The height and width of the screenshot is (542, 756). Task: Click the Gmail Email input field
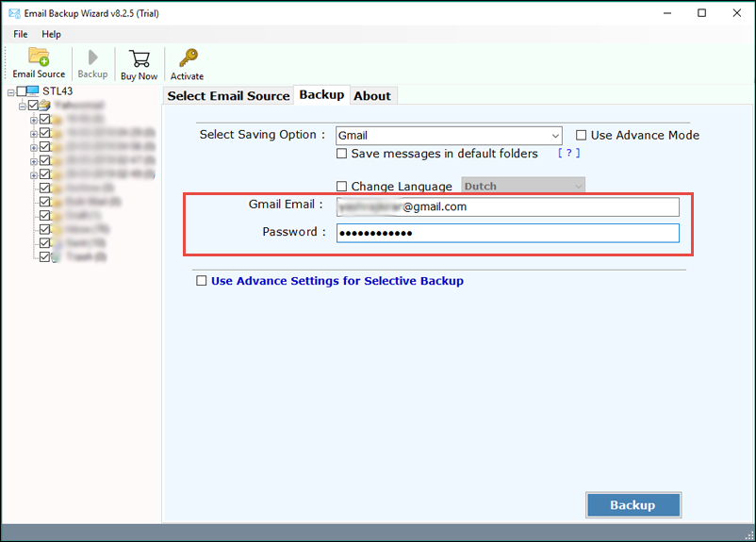(x=508, y=206)
